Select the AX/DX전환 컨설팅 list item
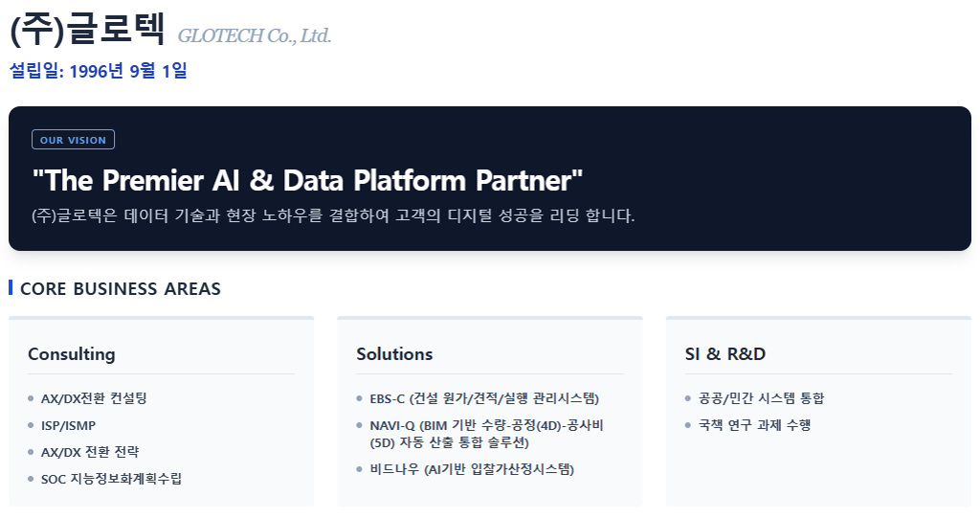The image size is (980, 519). click(94, 398)
